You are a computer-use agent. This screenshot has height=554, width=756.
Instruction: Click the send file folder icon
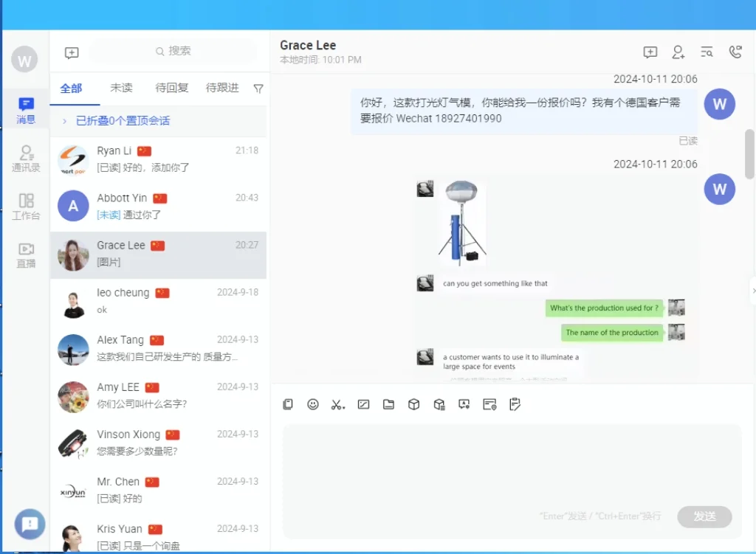(388, 404)
